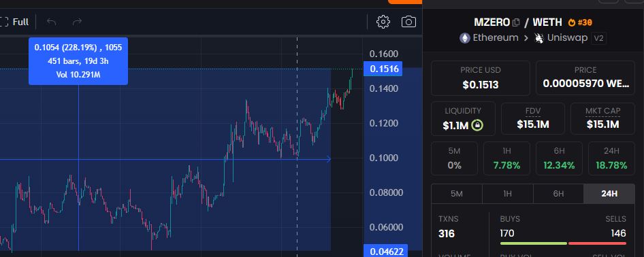Screen dimensions: 644x257
Task: Select the 5M stats tab
Action: coord(456,194)
